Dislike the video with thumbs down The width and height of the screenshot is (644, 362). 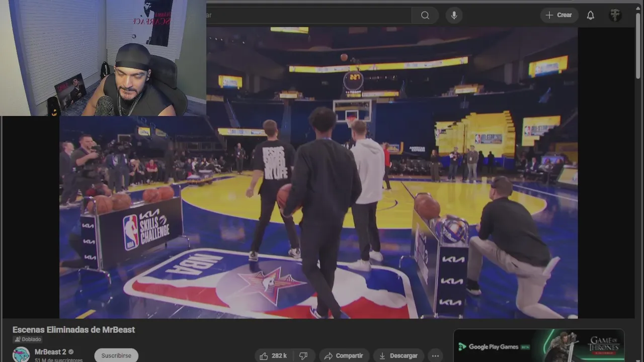click(303, 355)
